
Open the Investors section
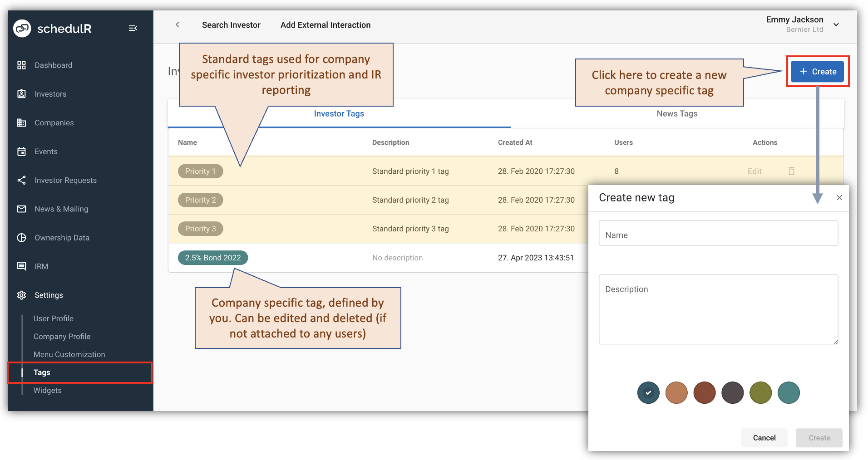(x=50, y=94)
